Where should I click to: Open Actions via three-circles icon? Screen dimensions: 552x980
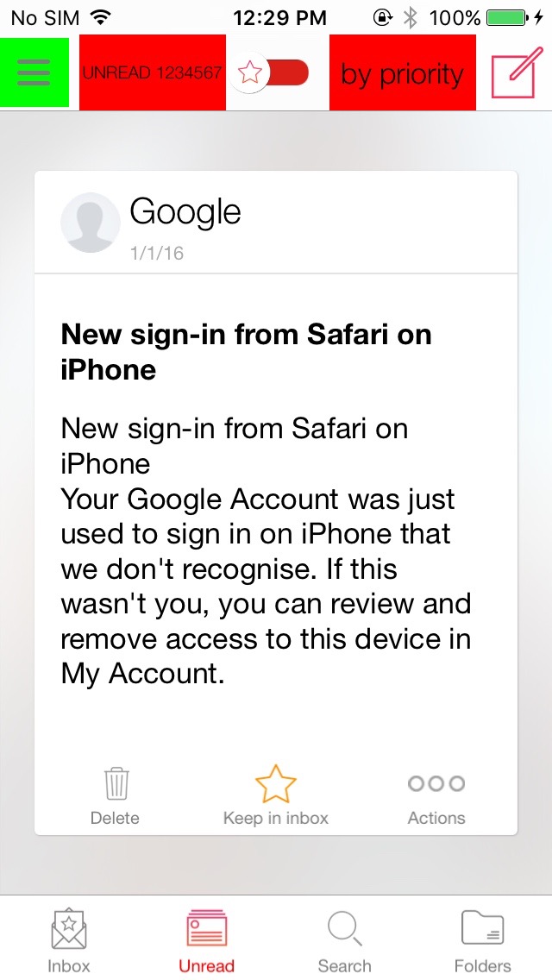click(x=436, y=783)
